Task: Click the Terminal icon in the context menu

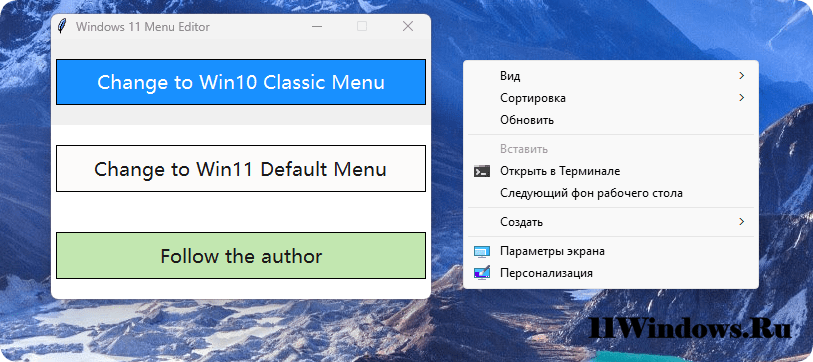Action: point(482,171)
